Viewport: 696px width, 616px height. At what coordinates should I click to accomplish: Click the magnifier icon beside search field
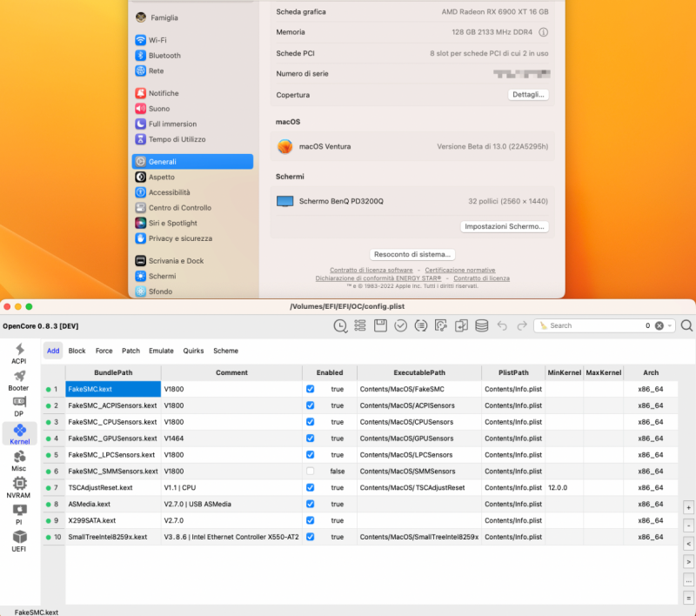click(x=686, y=325)
